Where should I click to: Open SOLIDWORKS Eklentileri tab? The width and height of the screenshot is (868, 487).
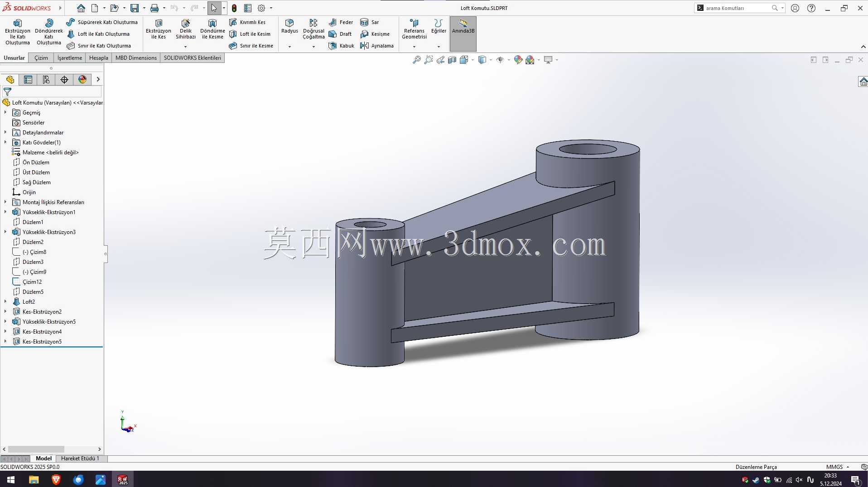click(193, 58)
